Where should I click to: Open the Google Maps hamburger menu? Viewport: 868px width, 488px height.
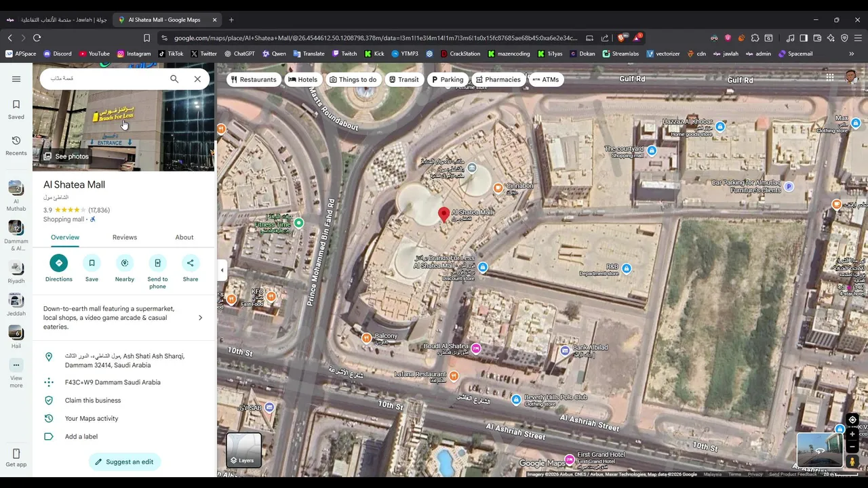(16, 79)
